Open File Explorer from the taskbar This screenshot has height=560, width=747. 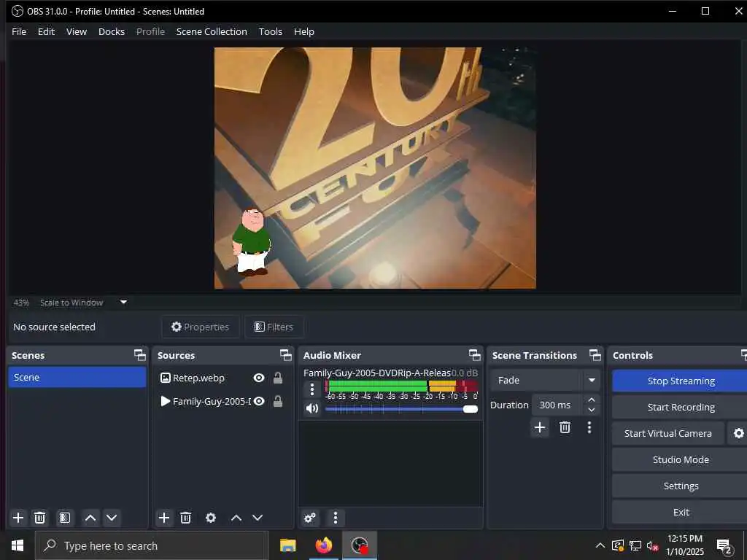[x=287, y=545]
